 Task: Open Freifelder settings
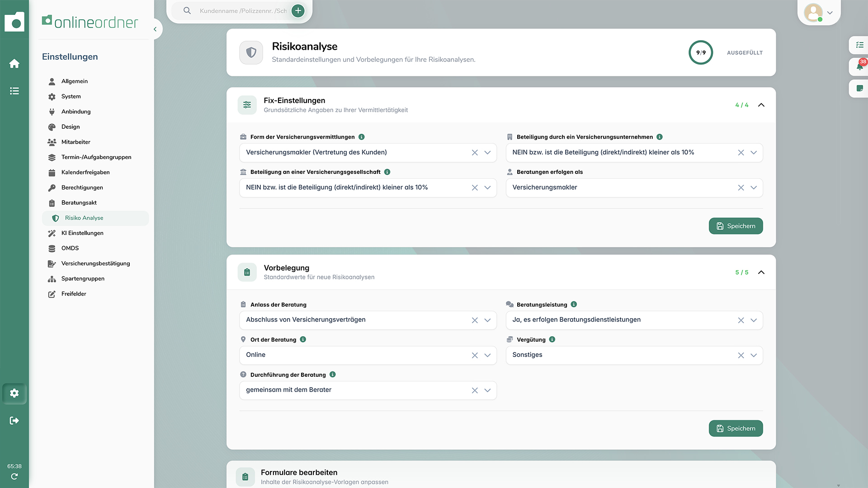95,294
